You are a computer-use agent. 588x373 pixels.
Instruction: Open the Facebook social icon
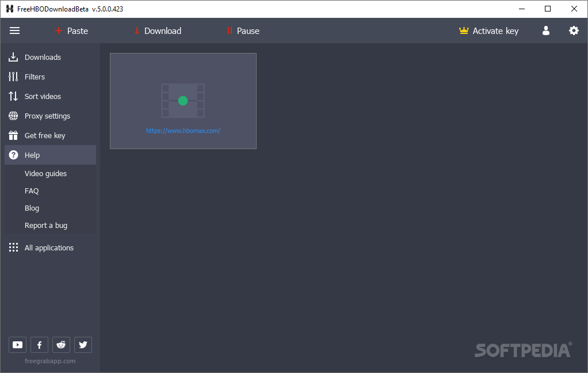pyautogui.click(x=39, y=344)
